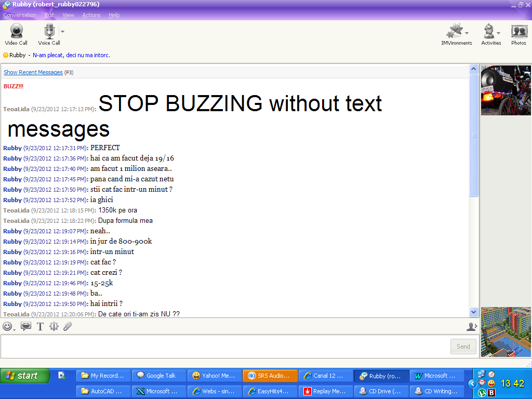Click the chat scrollbar down arrow
The image size is (532, 399).
(x=473, y=312)
